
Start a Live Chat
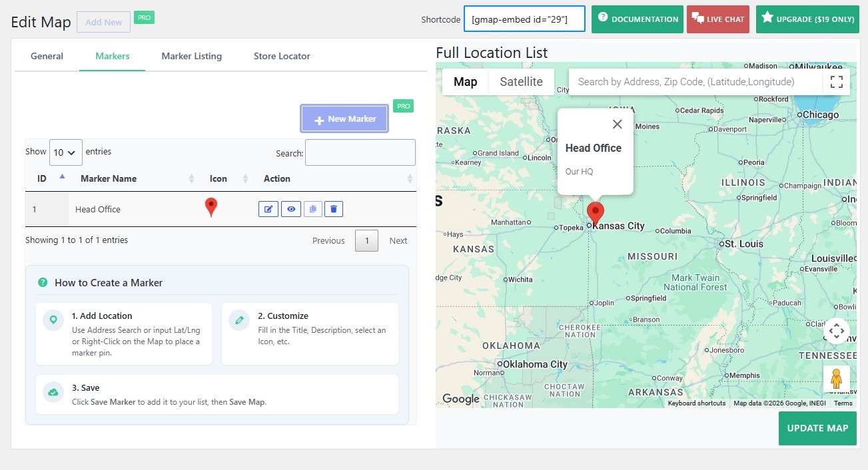718,19
